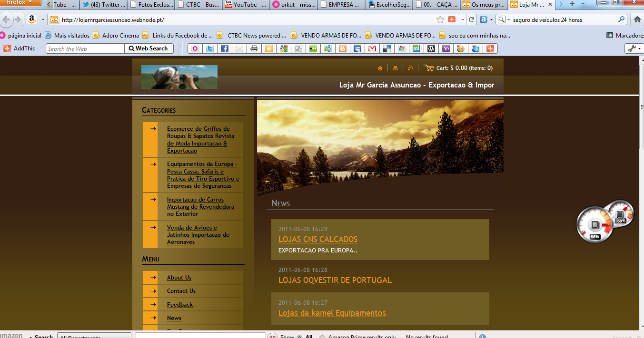This screenshot has height=338, width=644.
Task: Click the printer icon in AddThis toolbar
Action: coord(254,48)
